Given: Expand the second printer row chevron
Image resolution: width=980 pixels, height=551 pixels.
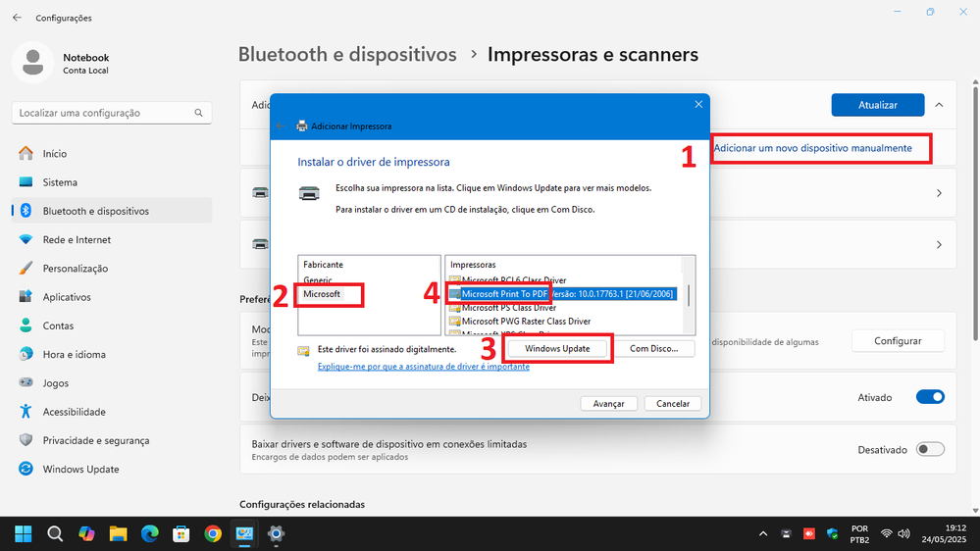Looking at the screenshot, I should 940,245.
